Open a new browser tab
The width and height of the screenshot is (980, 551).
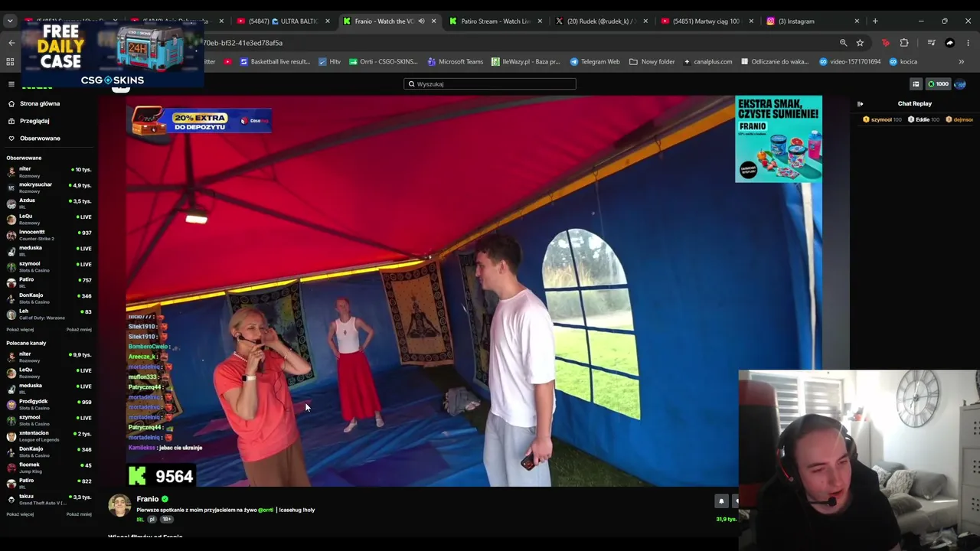pos(875,21)
